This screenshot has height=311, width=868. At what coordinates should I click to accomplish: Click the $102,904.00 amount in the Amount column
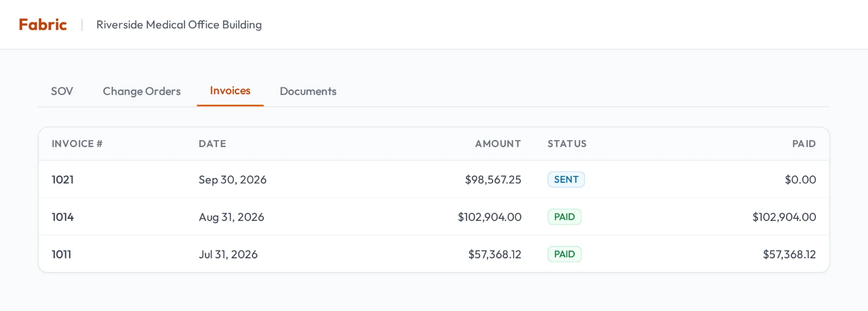490,217
